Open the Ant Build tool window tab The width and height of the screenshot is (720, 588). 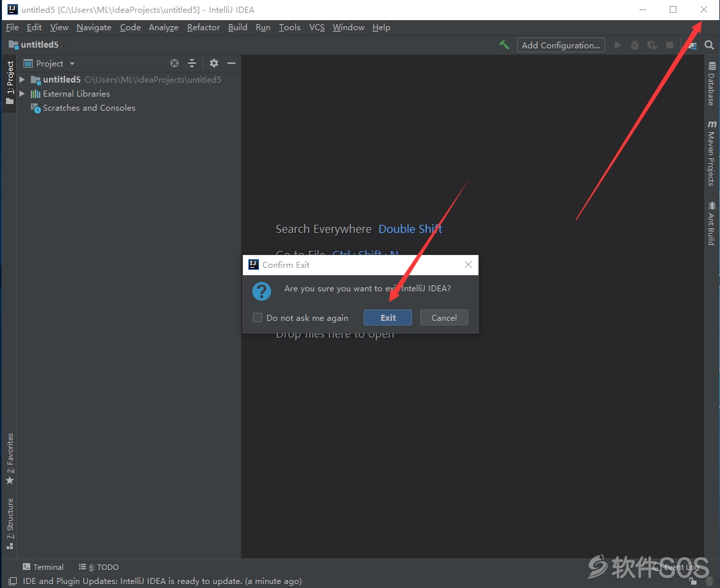[711, 224]
